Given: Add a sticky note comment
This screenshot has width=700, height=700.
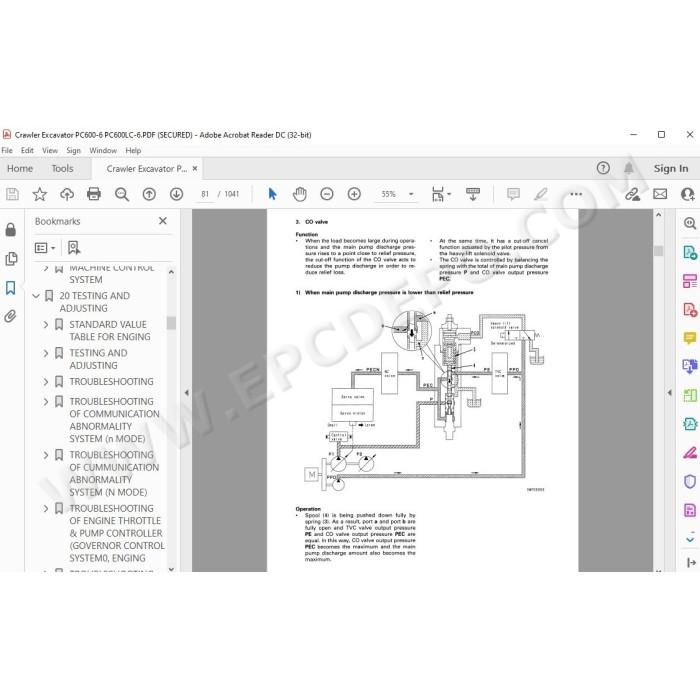Looking at the screenshot, I should click(513, 194).
